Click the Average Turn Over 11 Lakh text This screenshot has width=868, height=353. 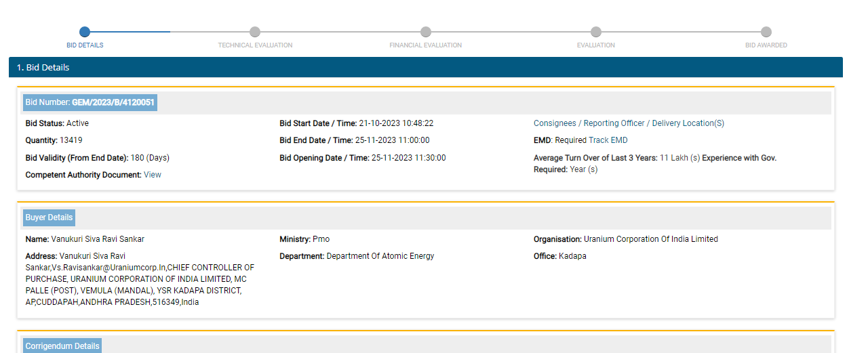(x=616, y=158)
